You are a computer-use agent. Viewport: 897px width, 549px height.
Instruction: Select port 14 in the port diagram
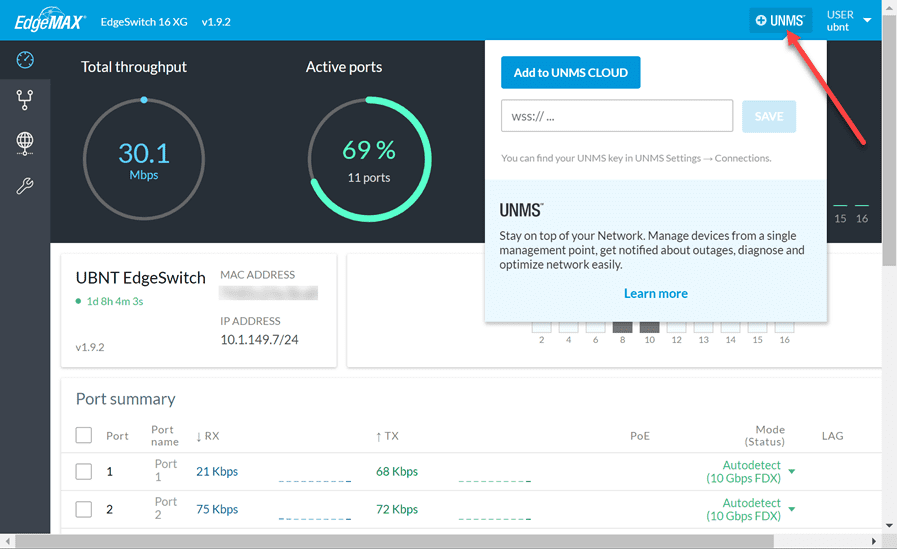pos(731,328)
